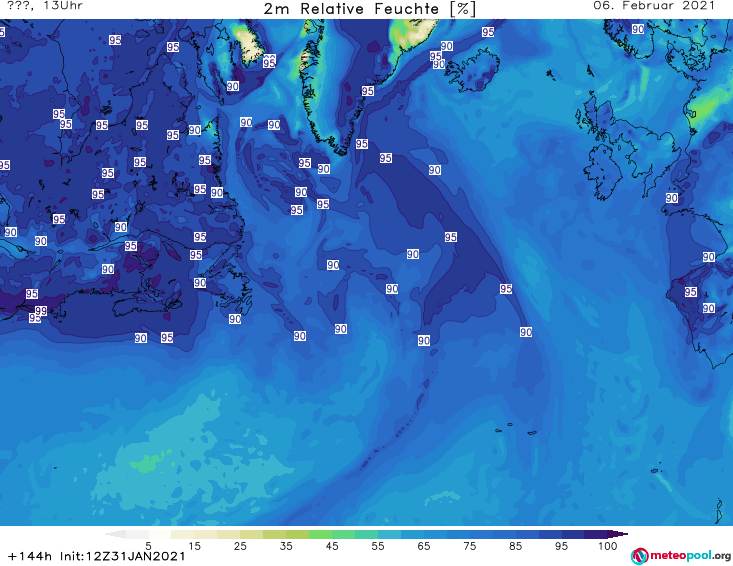
Task: Click the '15' tick label on the color scale
Action: coord(194,546)
